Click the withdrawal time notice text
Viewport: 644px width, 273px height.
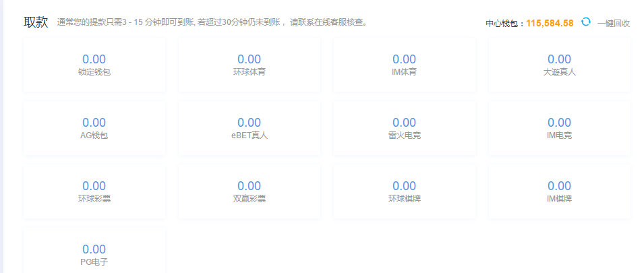(x=212, y=22)
